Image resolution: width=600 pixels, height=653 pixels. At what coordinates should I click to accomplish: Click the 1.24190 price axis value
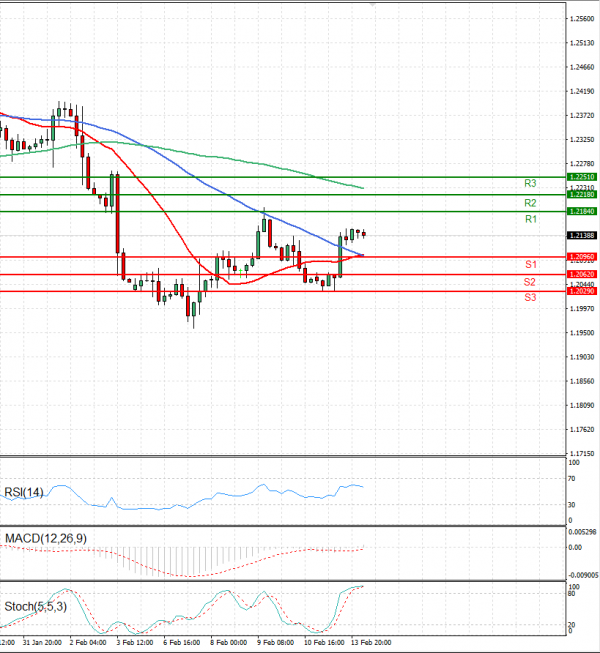pos(582,91)
